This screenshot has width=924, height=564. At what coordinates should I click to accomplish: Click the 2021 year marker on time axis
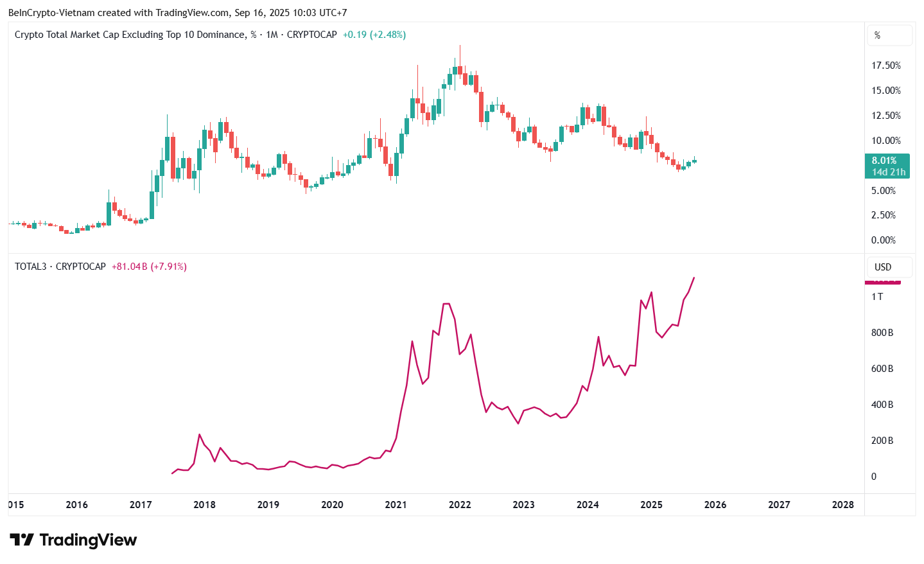pos(396,505)
